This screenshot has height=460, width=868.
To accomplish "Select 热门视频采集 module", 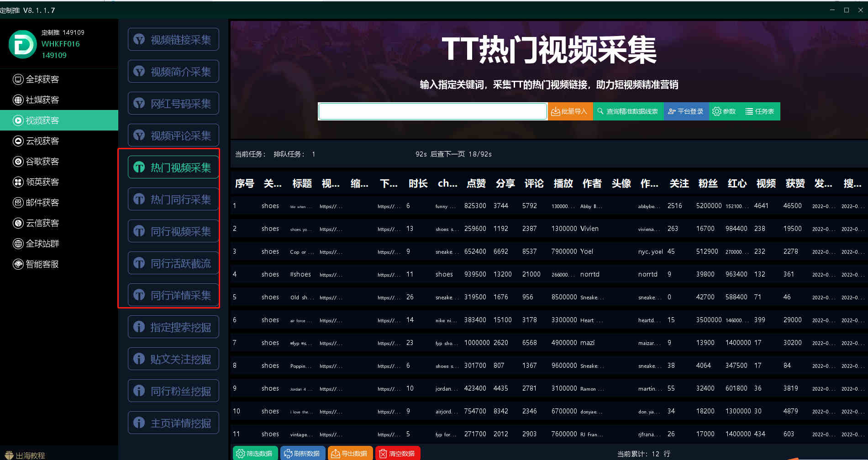I will point(173,167).
